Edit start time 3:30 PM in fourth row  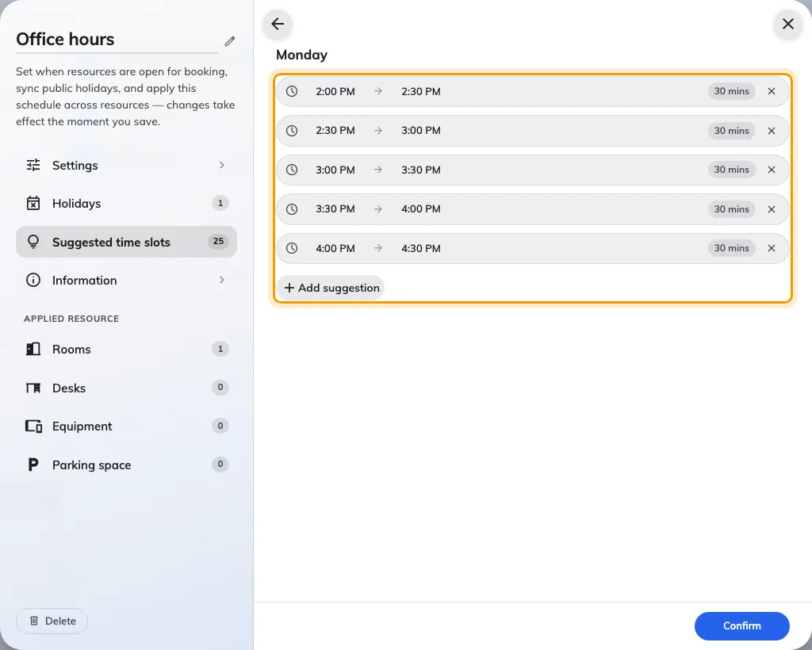click(x=335, y=209)
